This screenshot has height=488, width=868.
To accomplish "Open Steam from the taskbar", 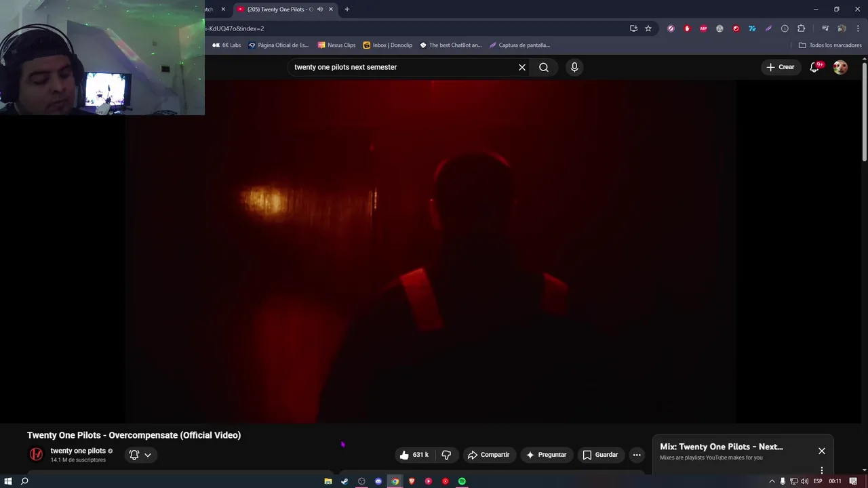I will 344,481.
